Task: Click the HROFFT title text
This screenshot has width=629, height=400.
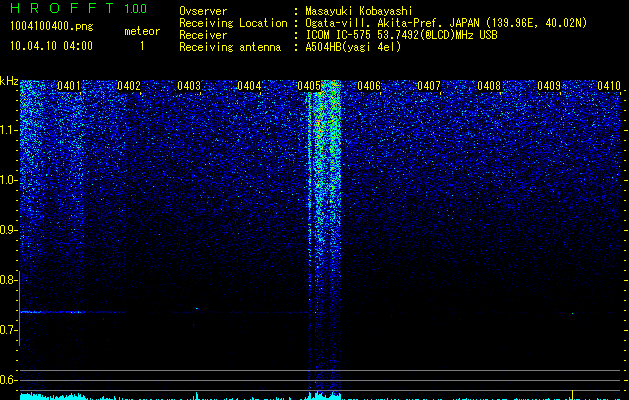Action: (63, 8)
